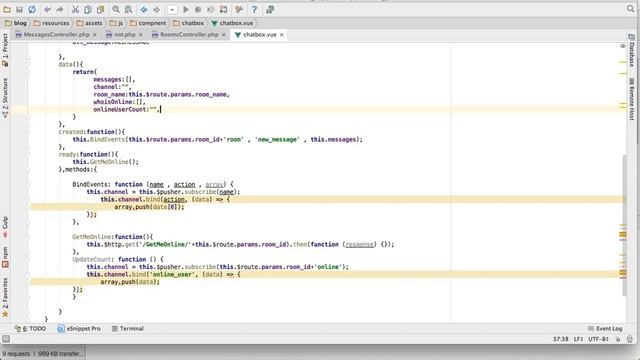Click the editor vertical scrollbar

click(624, 225)
